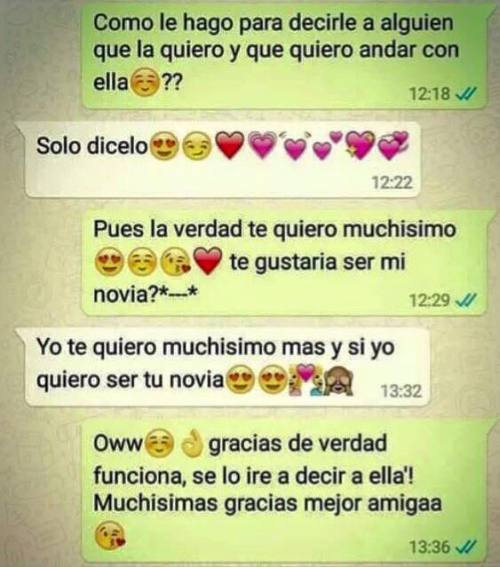Click the read receipt ticks at 13:36
The width and height of the screenshot is (500, 567).
coord(466,546)
